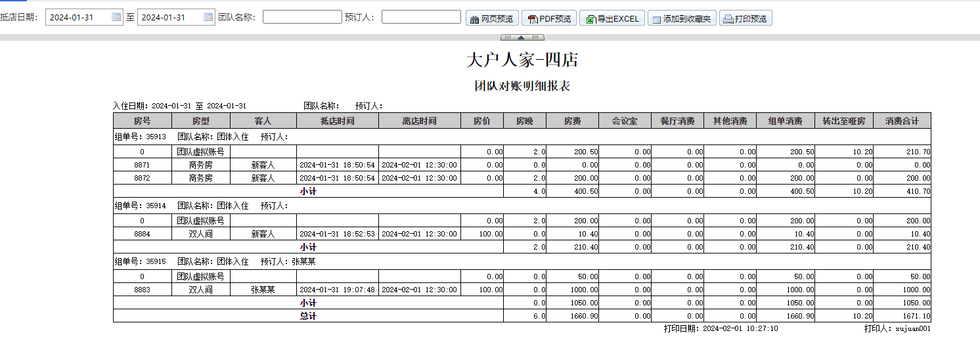The height and width of the screenshot is (352, 980).
Task: Click the 商务房 cell in row 8871
Action: [201, 165]
